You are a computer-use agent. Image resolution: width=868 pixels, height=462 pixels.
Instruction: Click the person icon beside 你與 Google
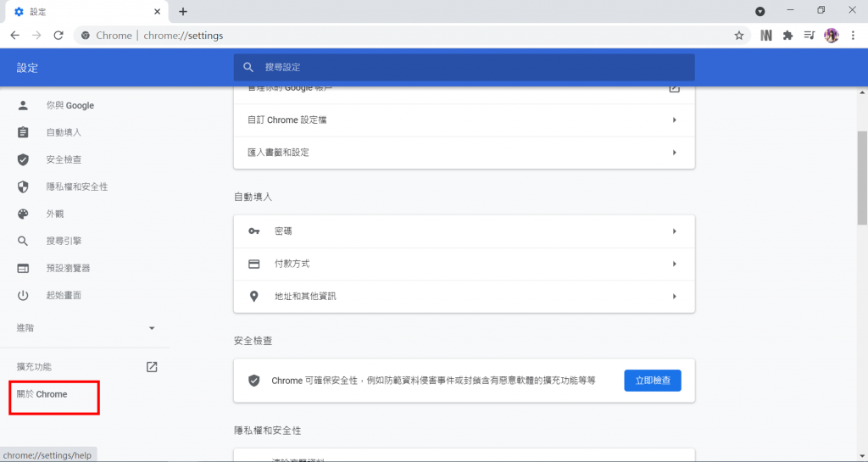[x=23, y=105]
